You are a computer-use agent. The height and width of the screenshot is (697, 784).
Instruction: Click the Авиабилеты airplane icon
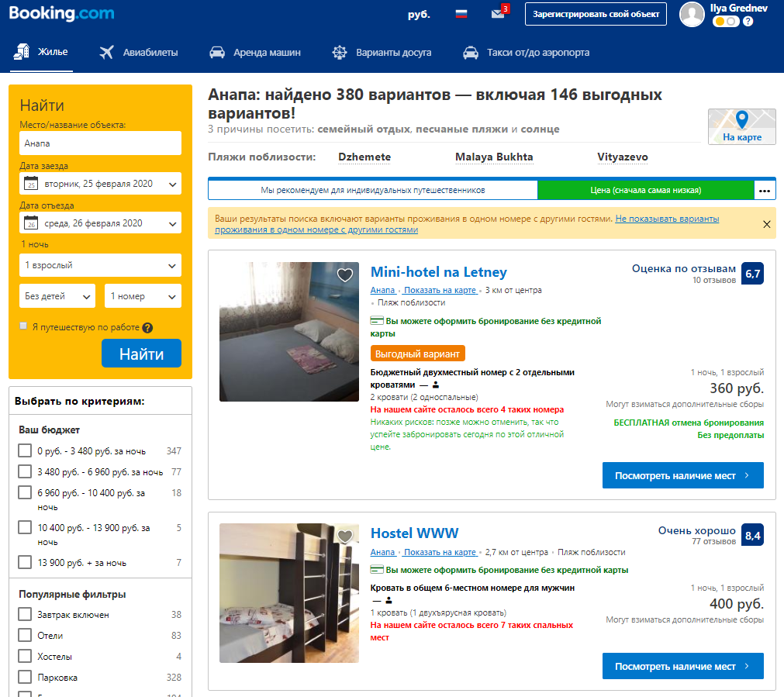pyautogui.click(x=106, y=52)
